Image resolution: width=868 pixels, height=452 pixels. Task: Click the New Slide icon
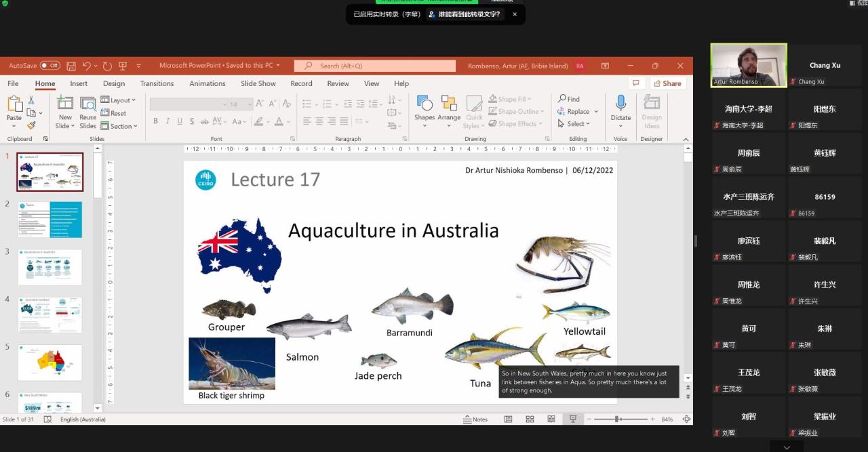(x=65, y=103)
